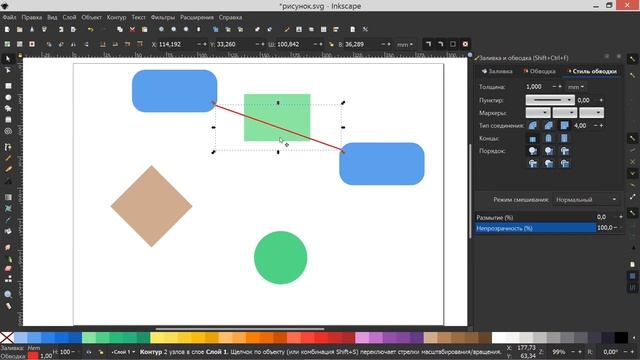Choose the round cap style
Screen dimensions: 640x360
549,138
